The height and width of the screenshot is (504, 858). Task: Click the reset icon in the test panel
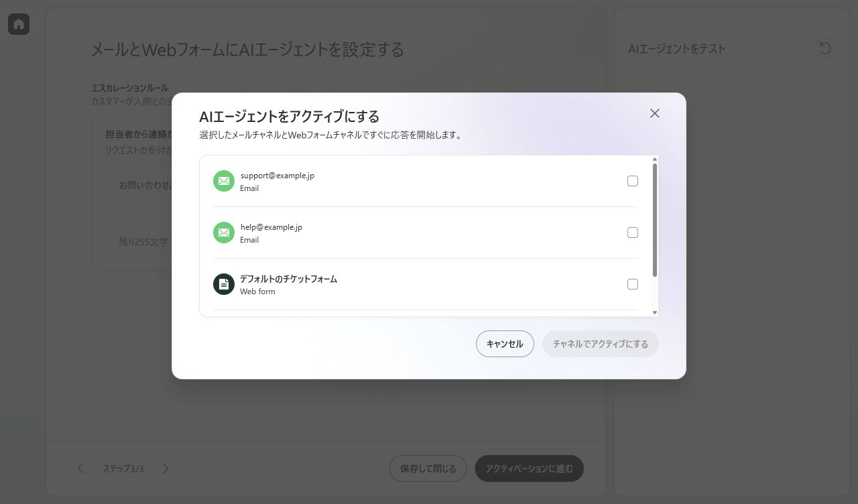coord(825,48)
